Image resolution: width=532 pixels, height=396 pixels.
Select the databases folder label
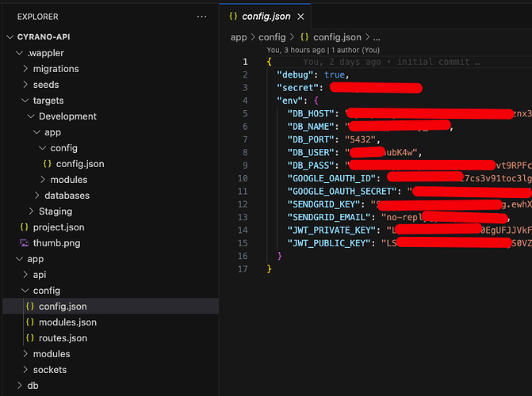[x=67, y=196]
